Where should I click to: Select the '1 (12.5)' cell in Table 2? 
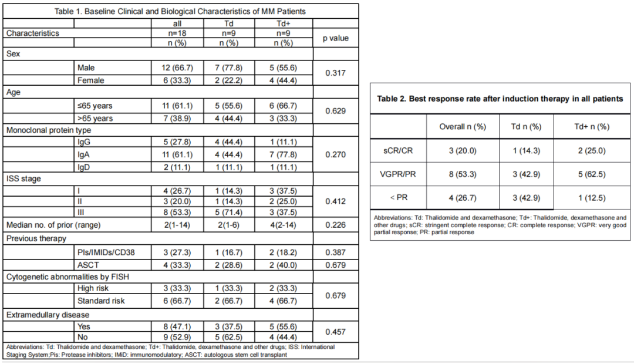tap(592, 198)
